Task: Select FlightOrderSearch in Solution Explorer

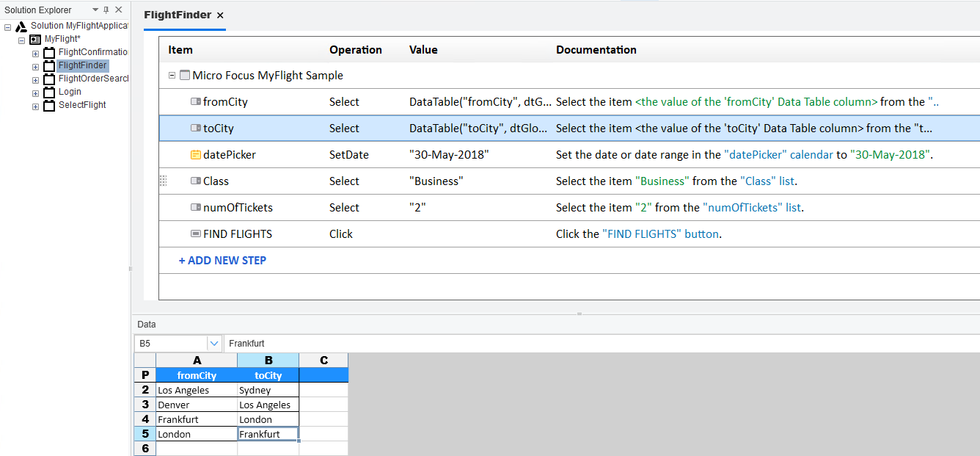Action: pos(93,79)
